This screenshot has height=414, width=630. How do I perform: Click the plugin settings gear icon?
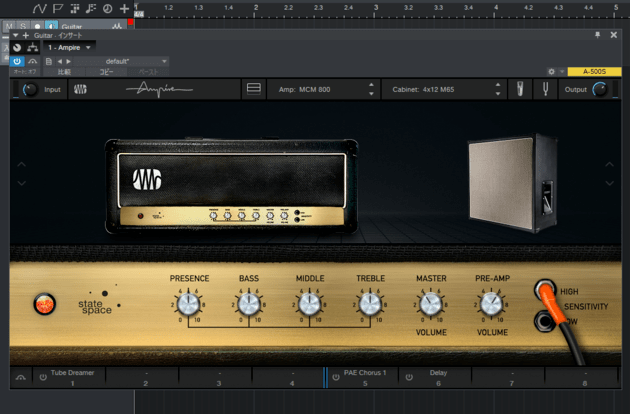[550, 72]
